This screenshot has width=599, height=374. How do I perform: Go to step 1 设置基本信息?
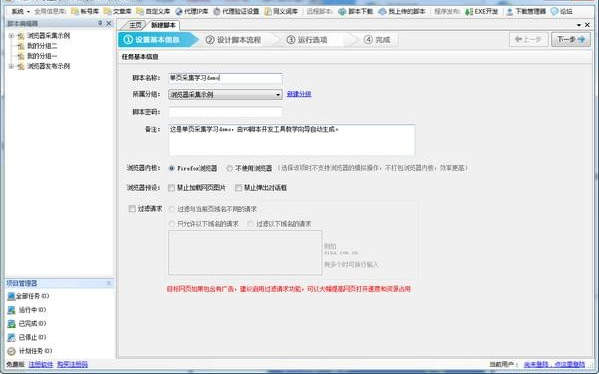pos(157,40)
